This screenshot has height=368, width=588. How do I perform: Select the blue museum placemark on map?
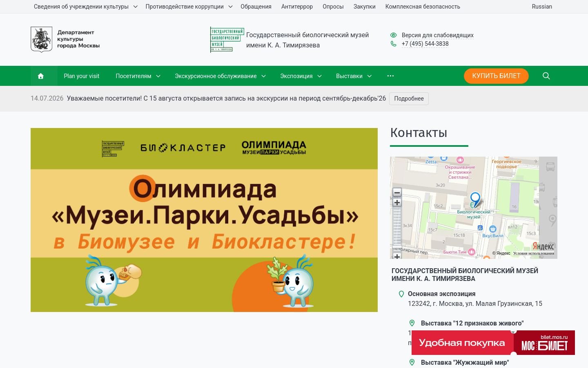click(475, 199)
